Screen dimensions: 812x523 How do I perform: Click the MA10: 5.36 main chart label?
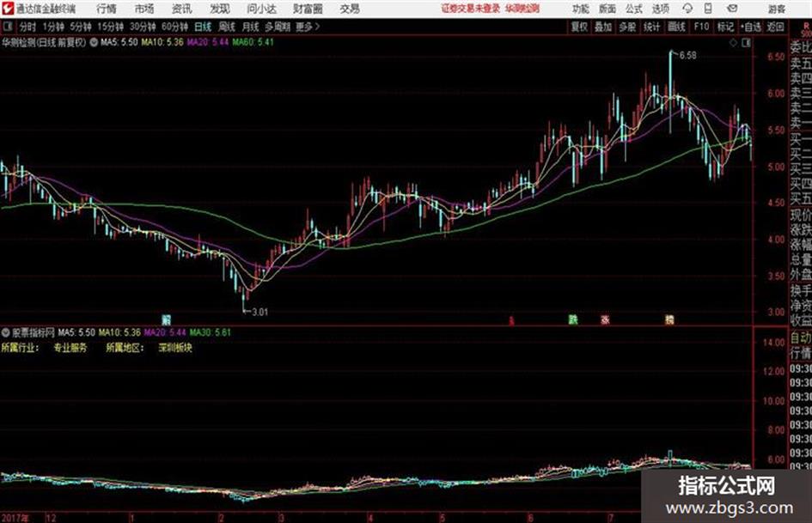pyautogui.click(x=162, y=42)
